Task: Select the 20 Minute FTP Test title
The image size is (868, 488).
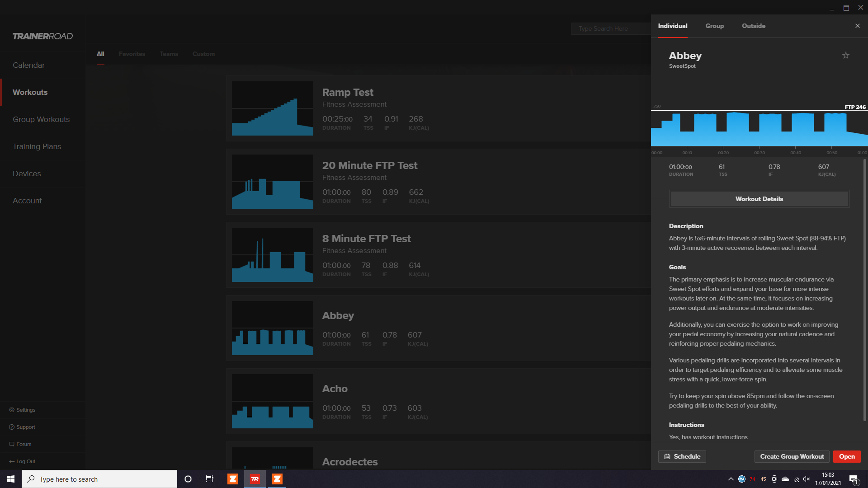Action: click(370, 165)
